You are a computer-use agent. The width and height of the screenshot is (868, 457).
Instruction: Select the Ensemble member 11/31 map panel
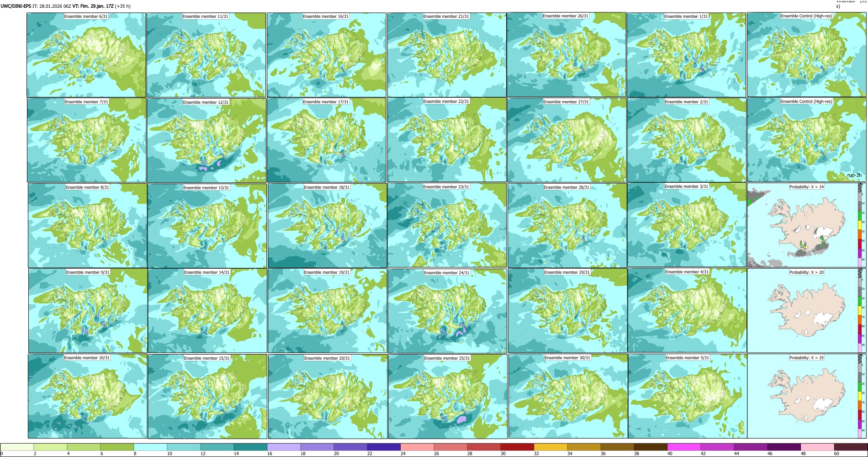click(206, 55)
